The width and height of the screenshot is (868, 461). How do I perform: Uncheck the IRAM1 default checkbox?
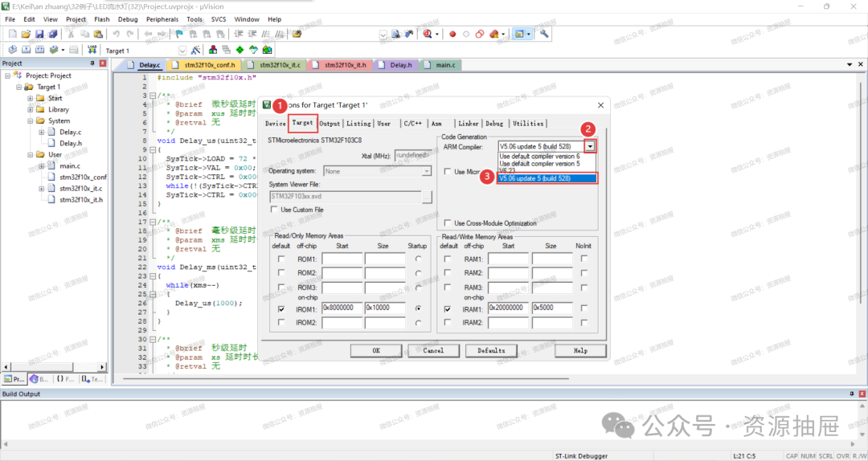coord(448,309)
